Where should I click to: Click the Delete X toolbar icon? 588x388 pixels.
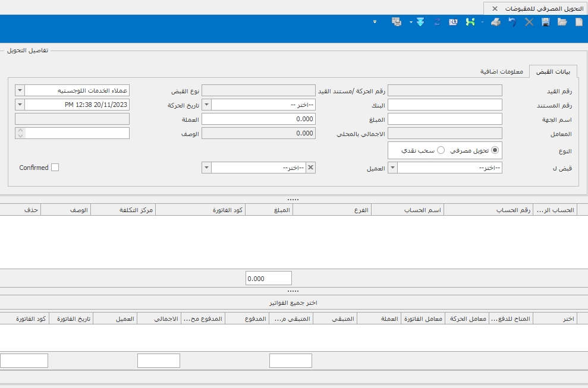(x=529, y=22)
